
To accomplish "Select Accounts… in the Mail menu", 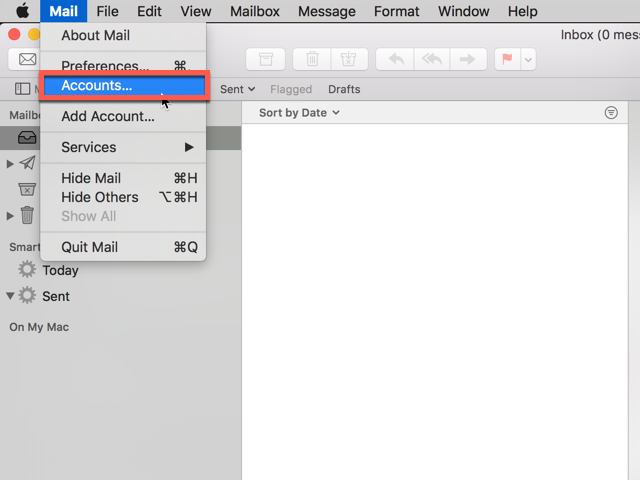I will (x=124, y=85).
